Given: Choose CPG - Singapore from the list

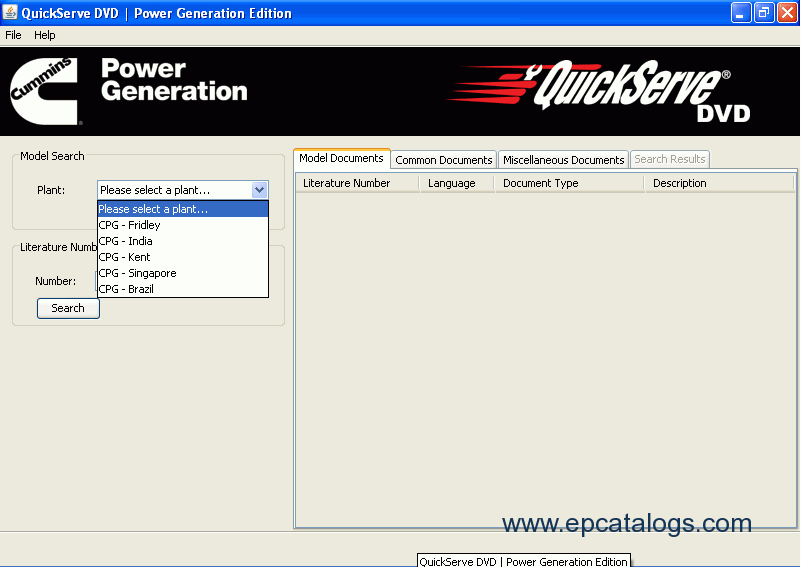Looking at the screenshot, I should coord(183,273).
